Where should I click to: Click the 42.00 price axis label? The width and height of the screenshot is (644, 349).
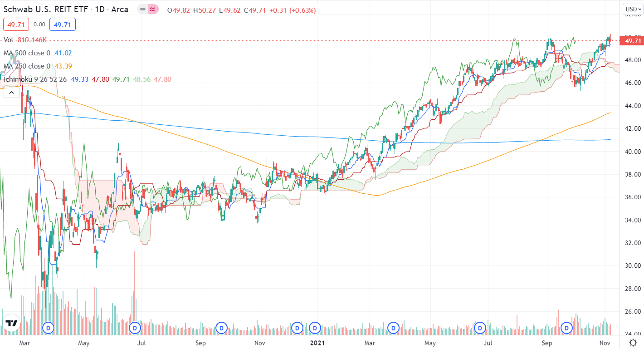(632, 128)
